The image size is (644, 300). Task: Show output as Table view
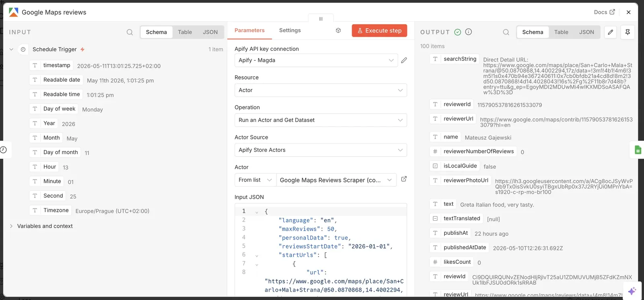[561, 32]
